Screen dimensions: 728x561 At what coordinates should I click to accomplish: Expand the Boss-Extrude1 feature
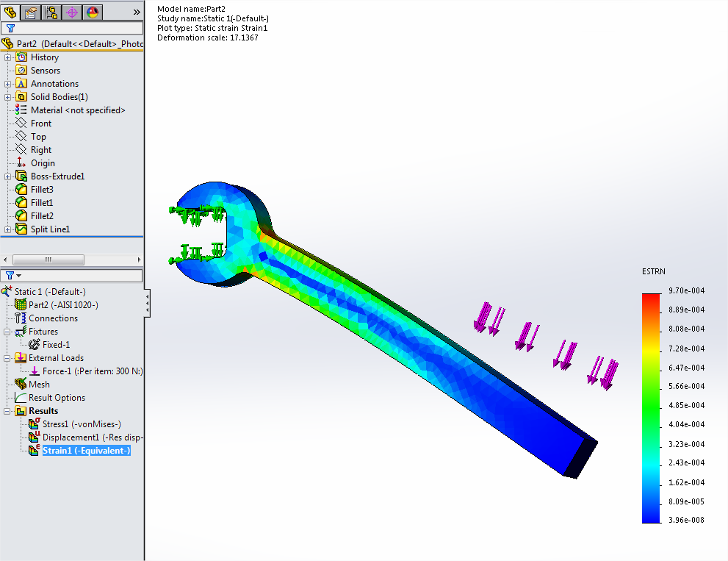click(x=8, y=176)
